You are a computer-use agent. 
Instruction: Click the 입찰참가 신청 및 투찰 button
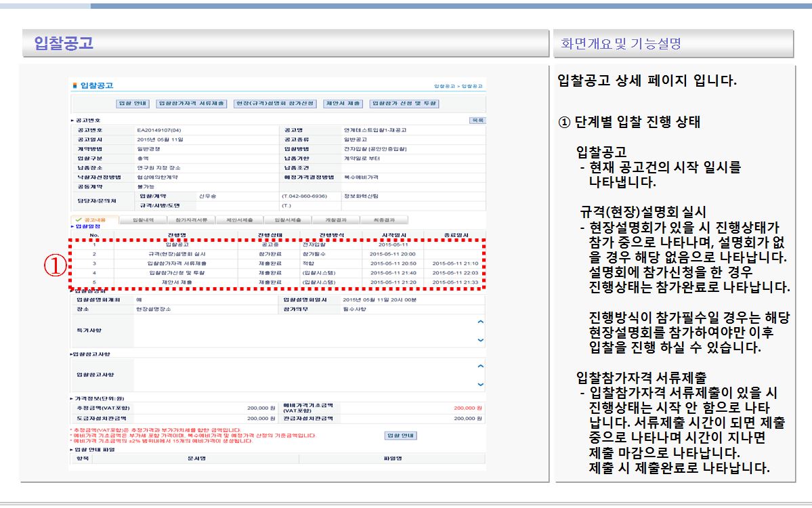[x=404, y=104]
